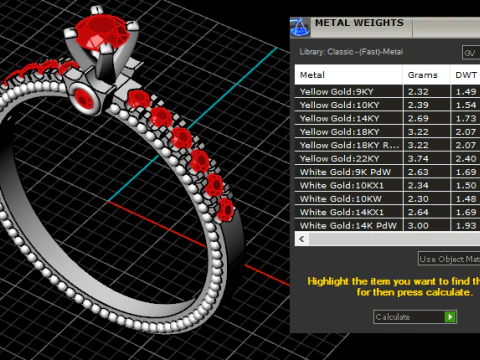Click the Grams column header
The height and width of the screenshot is (360, 480).
coord(427,75)
